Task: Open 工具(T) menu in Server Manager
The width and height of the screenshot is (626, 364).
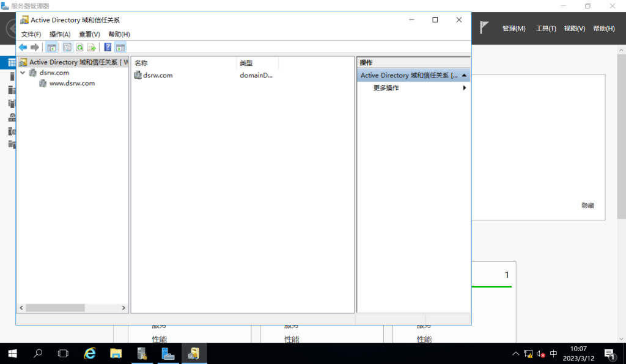Action: [546, 29]
